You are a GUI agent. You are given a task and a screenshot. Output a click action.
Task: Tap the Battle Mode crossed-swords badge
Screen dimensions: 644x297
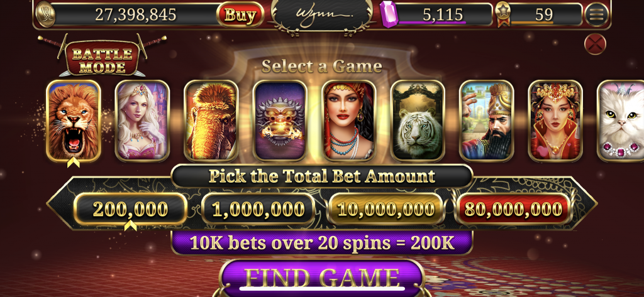(x=103, y=56)
